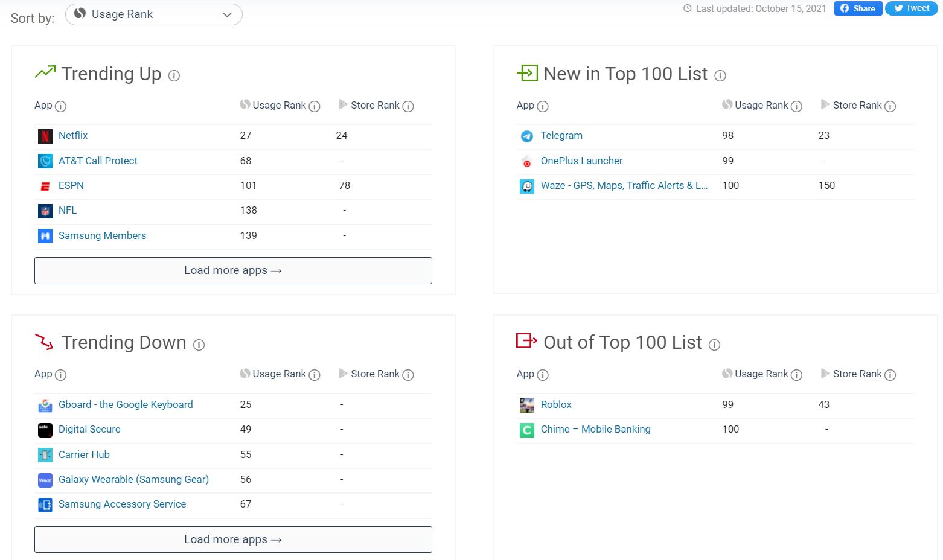The height and width of the screenshot is (560, 943).
Task: Click Roblox store rank value 43
Action: pos(824,404)
